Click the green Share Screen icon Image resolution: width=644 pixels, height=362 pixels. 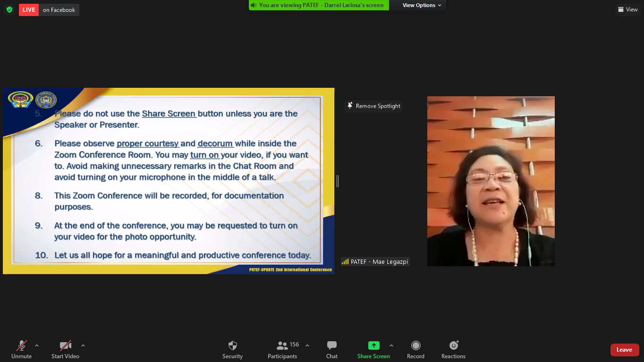[x=373, y=345]
